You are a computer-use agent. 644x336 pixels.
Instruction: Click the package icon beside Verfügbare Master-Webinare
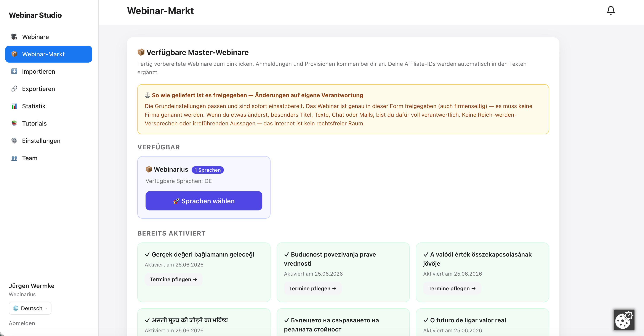coord(141,52)
